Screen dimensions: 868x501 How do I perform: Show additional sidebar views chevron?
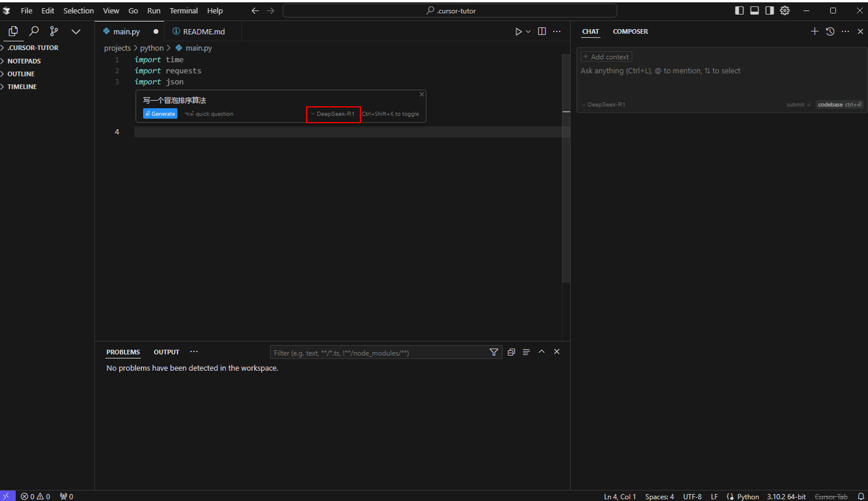tap(76, 32)
